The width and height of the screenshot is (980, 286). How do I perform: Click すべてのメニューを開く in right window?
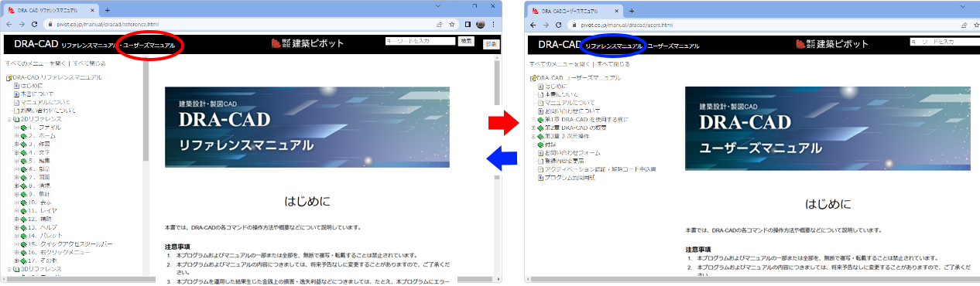560,64
